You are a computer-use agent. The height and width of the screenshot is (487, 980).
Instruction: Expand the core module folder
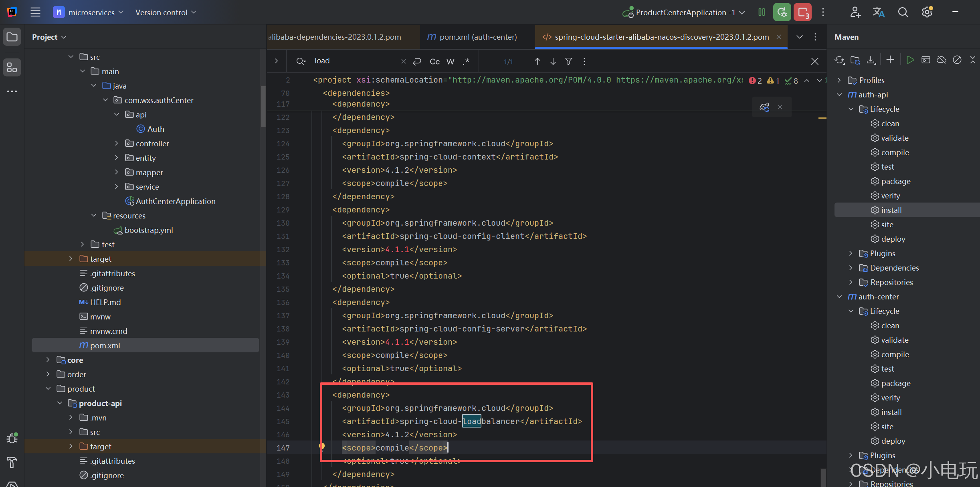coord(48,360)
